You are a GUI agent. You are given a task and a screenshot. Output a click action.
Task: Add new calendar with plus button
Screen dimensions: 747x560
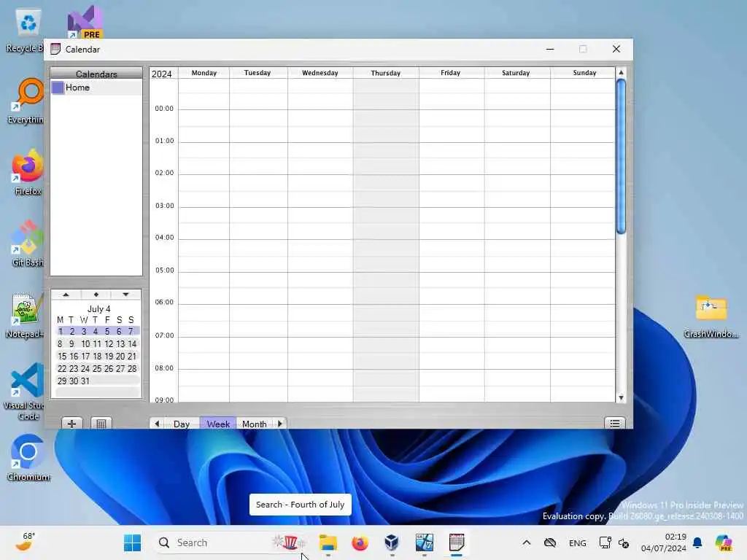coord(72,424)
